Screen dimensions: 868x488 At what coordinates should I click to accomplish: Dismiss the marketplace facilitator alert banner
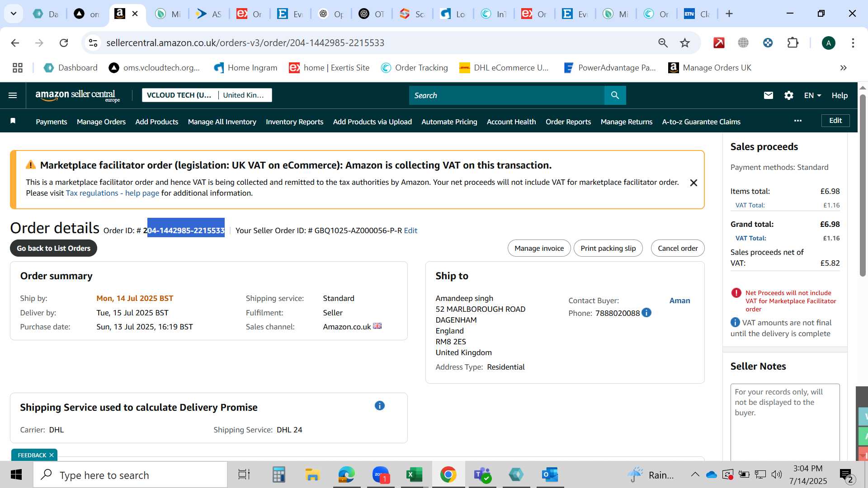[693, 183]
